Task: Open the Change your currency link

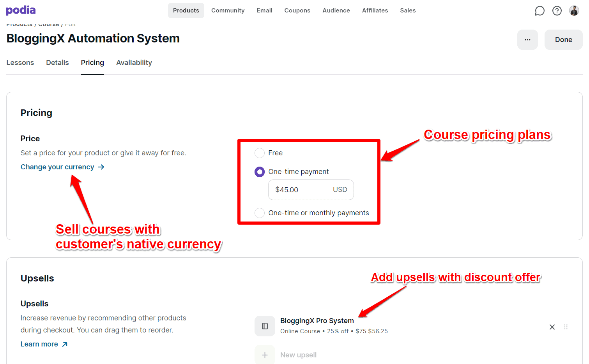Action: click(57, 167)
